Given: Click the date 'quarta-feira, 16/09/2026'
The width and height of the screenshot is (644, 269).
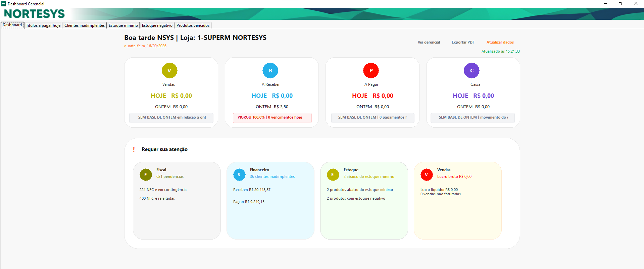Looking at the screenshot, I should (x=145, y=46).
